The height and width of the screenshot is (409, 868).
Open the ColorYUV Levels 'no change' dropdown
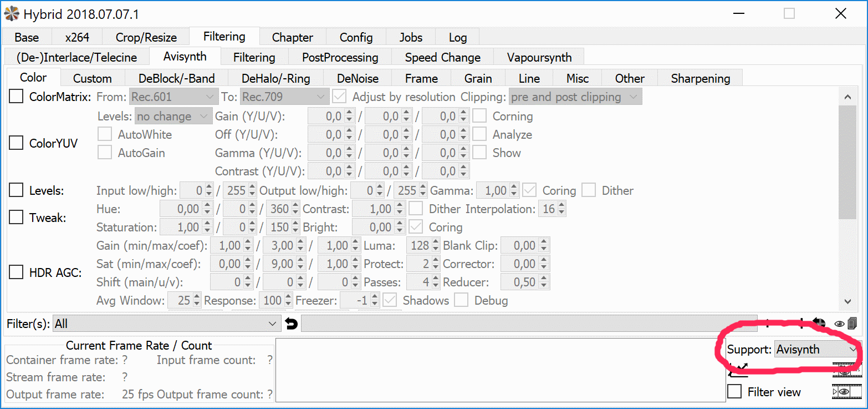173,117
